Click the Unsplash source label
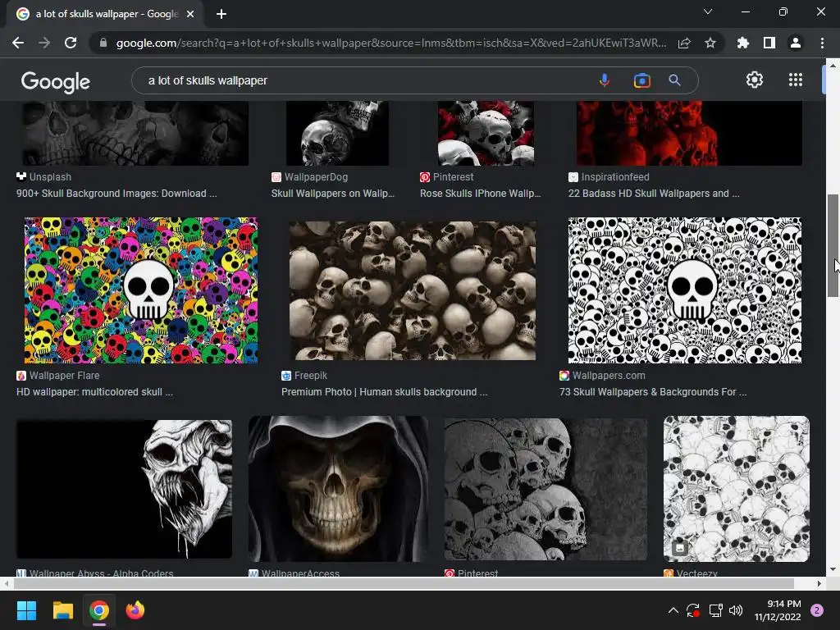The width and height of the screenshot is (840, 630). 50,177
